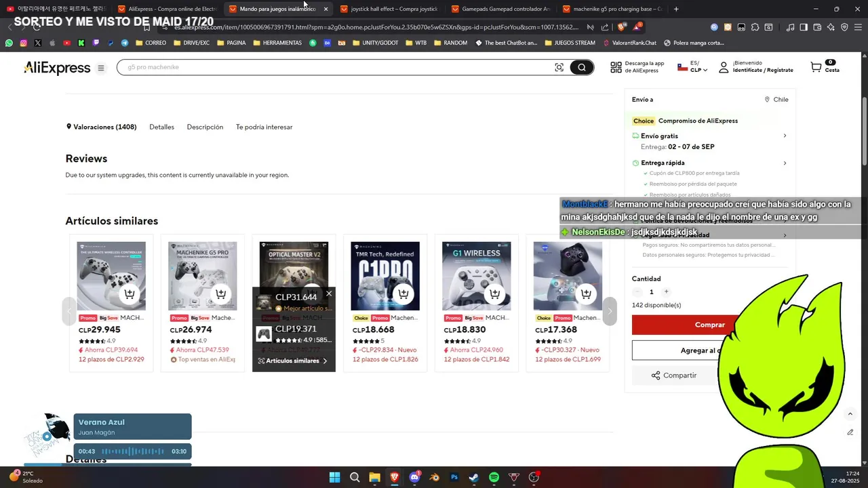Open the CORREO bookmarks folder
868x488 pixels.
[151, 43]
